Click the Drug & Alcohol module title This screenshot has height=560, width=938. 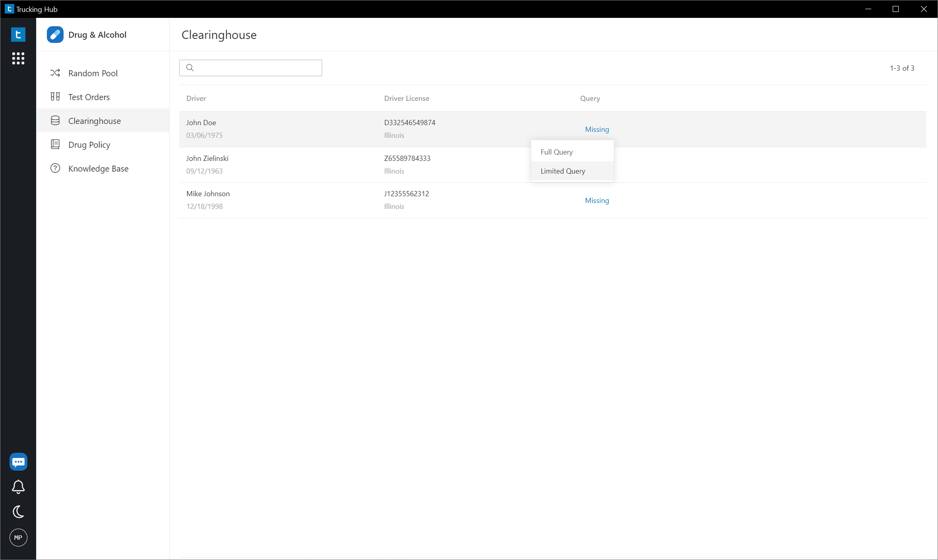(x=97, y=35)
